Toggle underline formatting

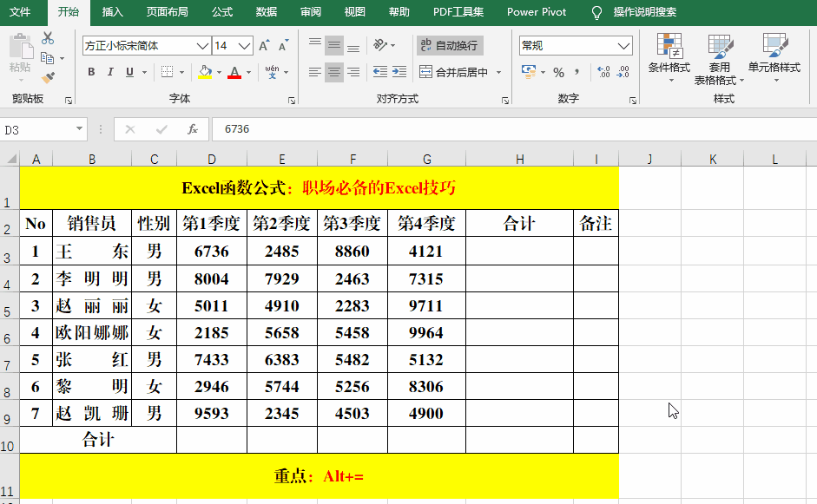(x=128, y=73)
